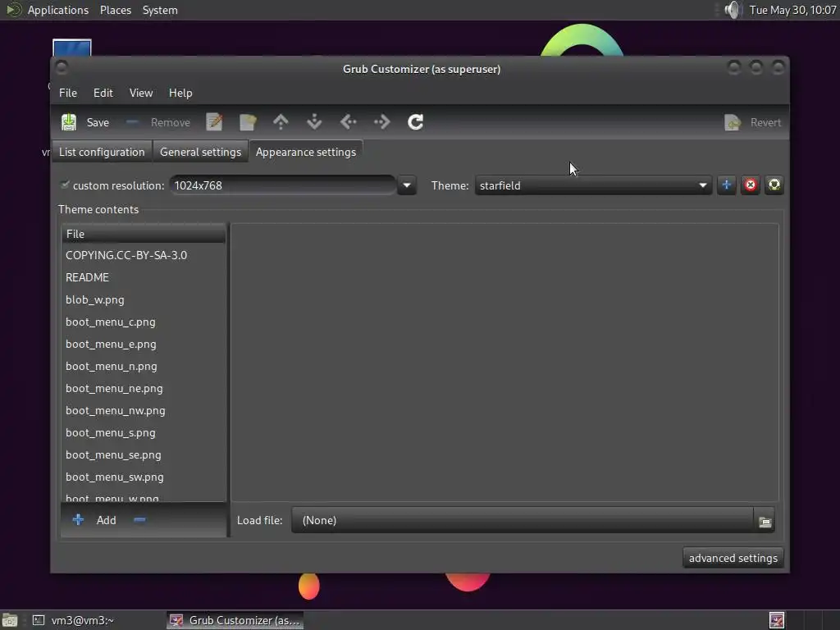Click the Revert icon in the toolbar
The height and width of the screenshot is (630, 840).
pyautogui.click(x=733, y=123)
